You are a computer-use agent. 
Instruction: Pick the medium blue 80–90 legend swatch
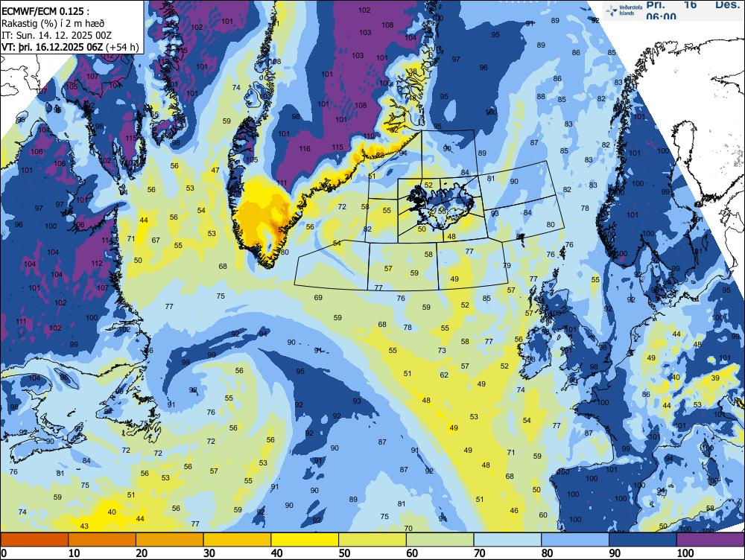[574, 539]
